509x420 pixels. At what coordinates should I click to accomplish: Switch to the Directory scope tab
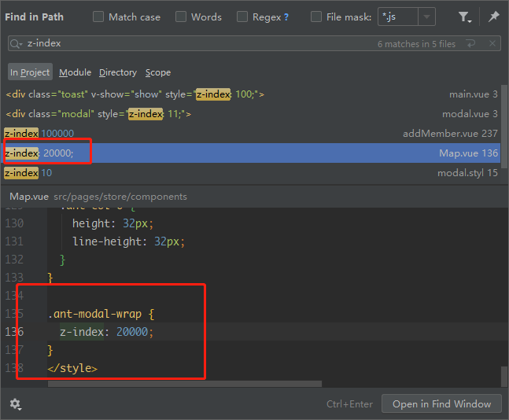point(118,72)
